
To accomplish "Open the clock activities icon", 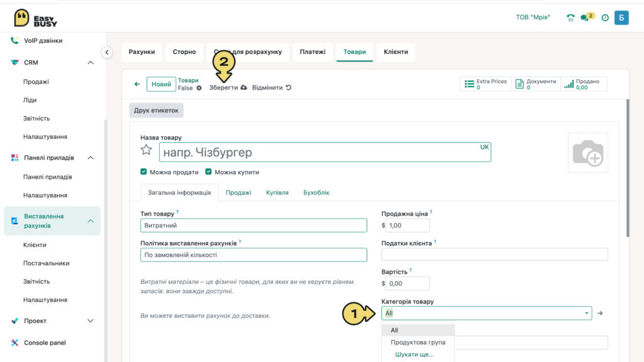I will (x=605, y=18).
